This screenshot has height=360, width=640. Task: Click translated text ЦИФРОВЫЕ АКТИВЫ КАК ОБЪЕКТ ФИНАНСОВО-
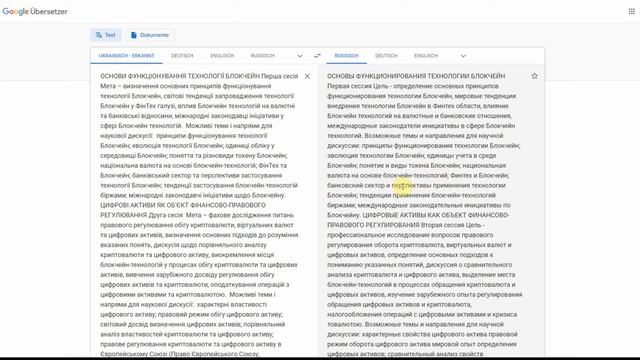tap(436, 215)
